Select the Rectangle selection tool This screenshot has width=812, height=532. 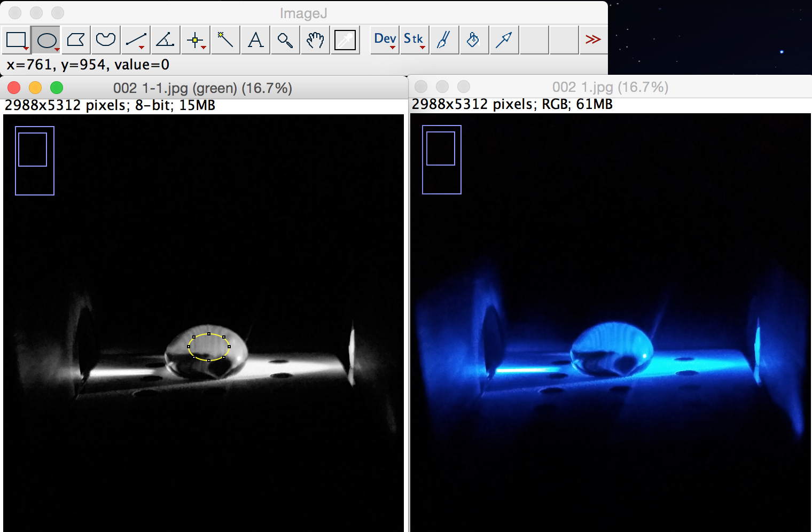click(16, 40)
